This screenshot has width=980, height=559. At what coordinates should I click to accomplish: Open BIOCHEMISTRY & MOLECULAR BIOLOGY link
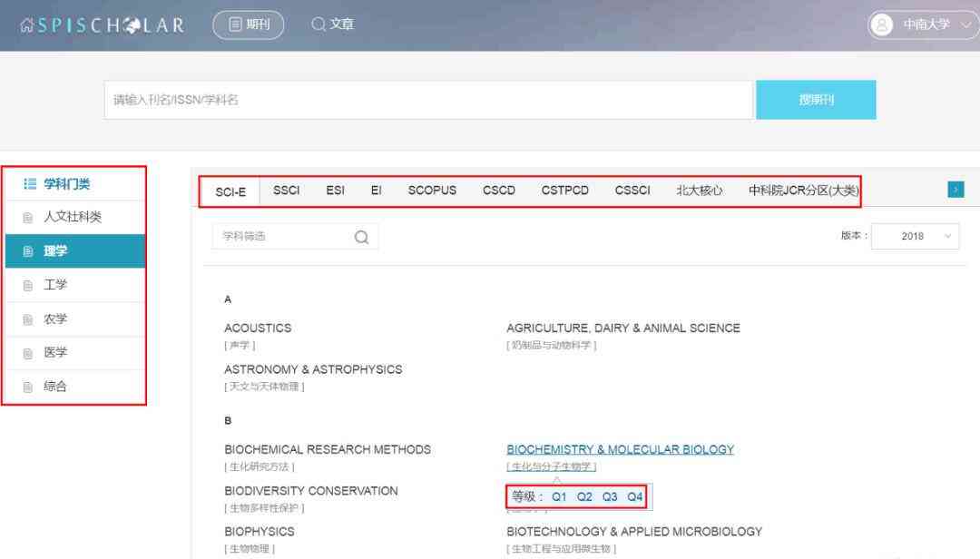pos(620,449)
